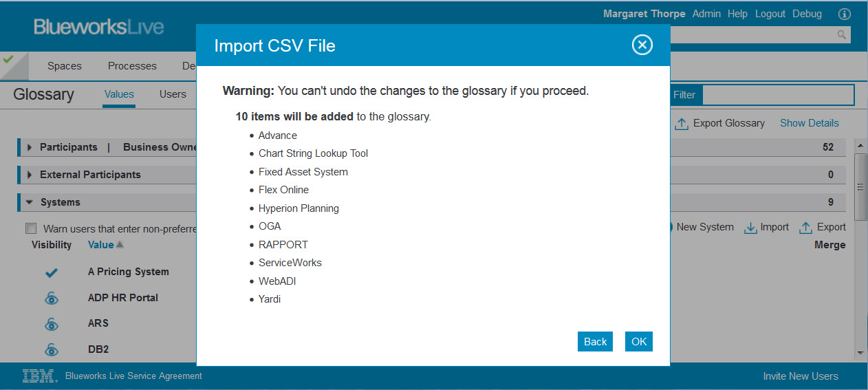Screen dimensions: 868x390
Task: Open the Processes tab
Action: (132, 66)
